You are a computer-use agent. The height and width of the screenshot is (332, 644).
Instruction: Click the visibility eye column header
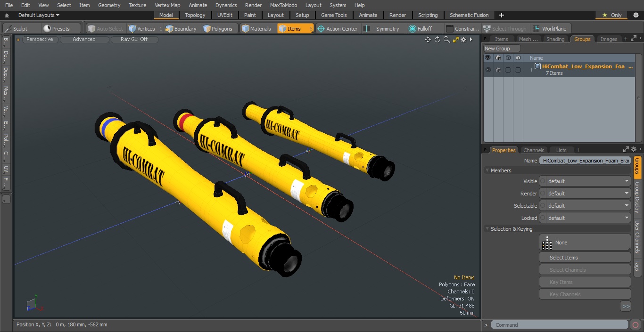point(488,58)
